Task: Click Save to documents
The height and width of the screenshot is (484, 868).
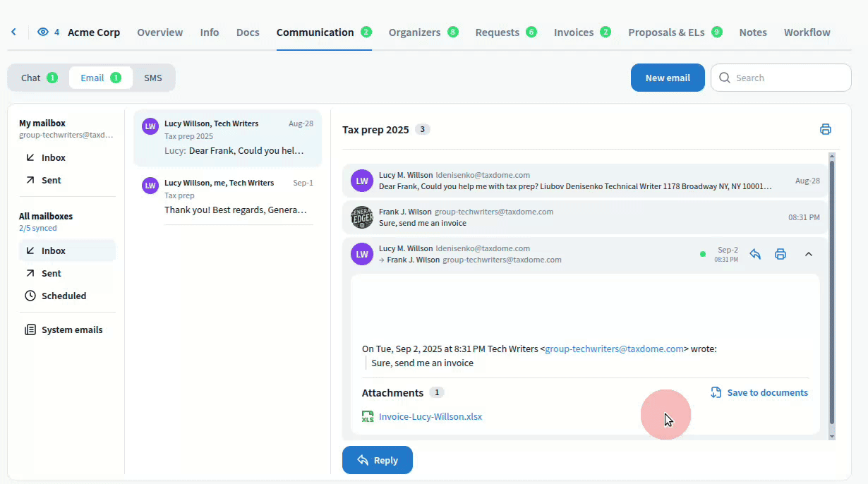Action: click(759, 393)
